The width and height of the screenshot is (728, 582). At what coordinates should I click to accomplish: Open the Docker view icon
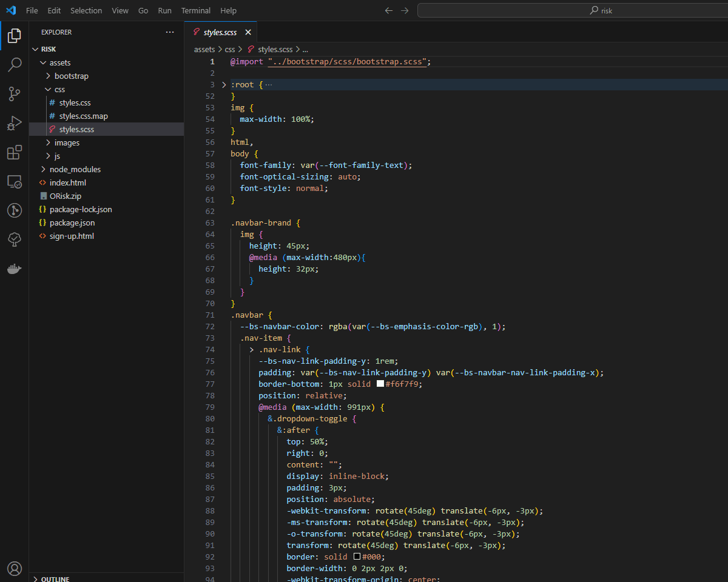[15, 269]
